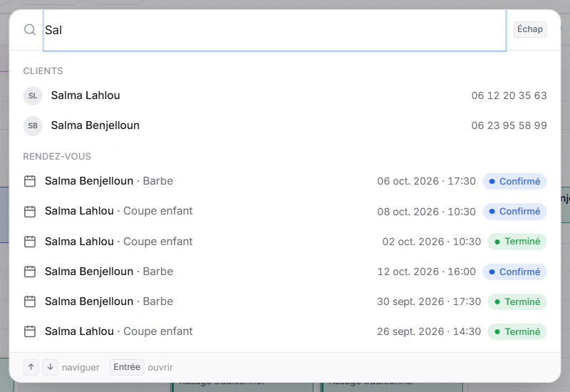Screen dimensions: 570x392
Task: Click calendar icon of 26 sept. 2026 appointment
Action: point(30,331)
